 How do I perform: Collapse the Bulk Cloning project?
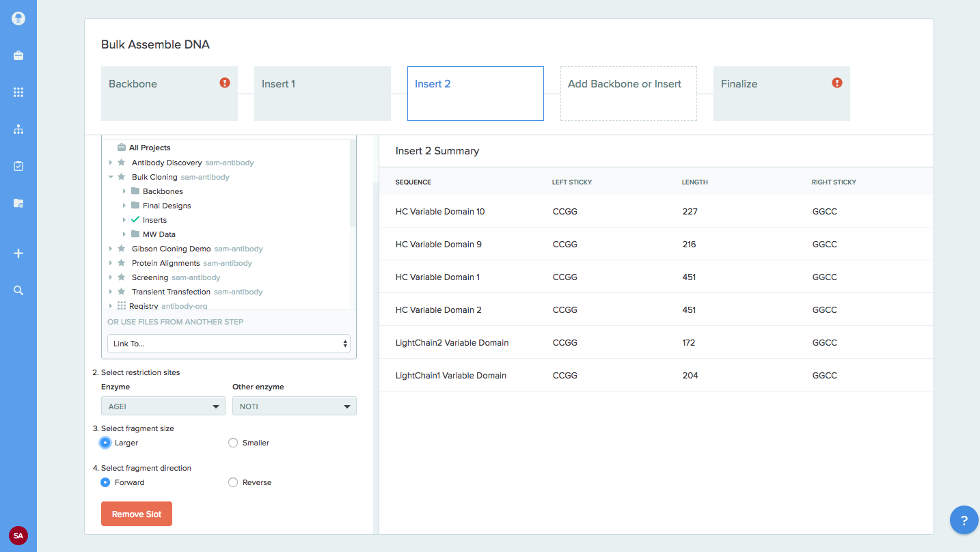coord(111,177)
